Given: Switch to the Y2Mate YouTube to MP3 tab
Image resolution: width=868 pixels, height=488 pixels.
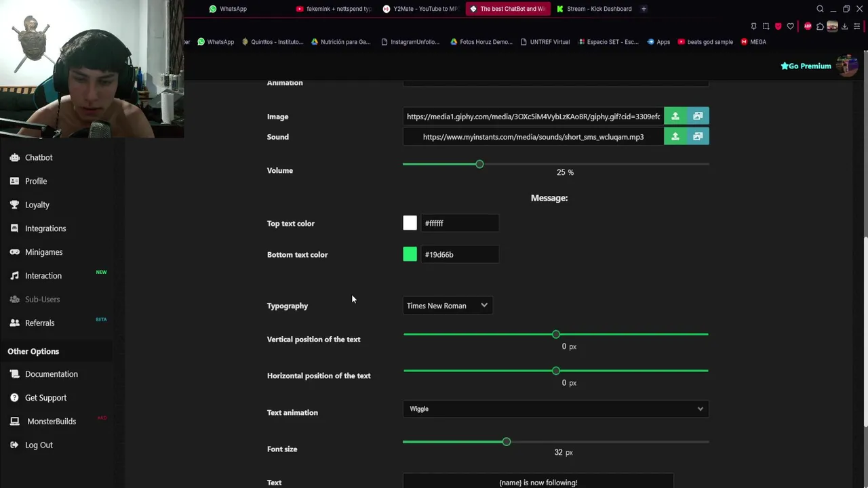Looking at the screenshot, I should click(x=420, y=9).
